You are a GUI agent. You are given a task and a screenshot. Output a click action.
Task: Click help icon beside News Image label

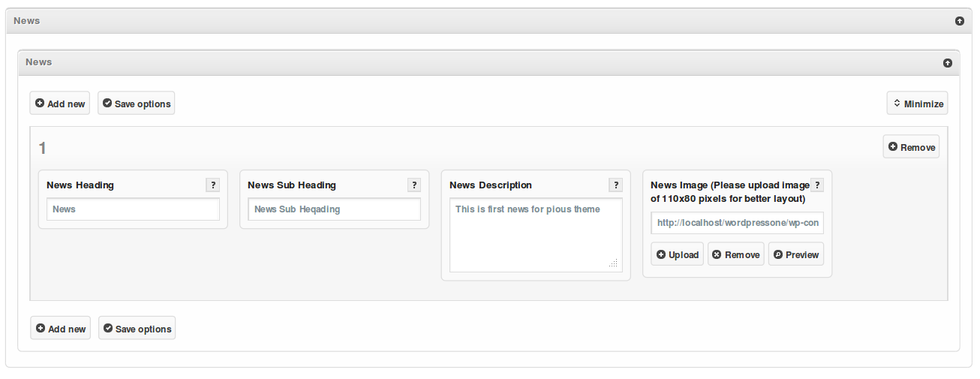[x=817, y=185]
